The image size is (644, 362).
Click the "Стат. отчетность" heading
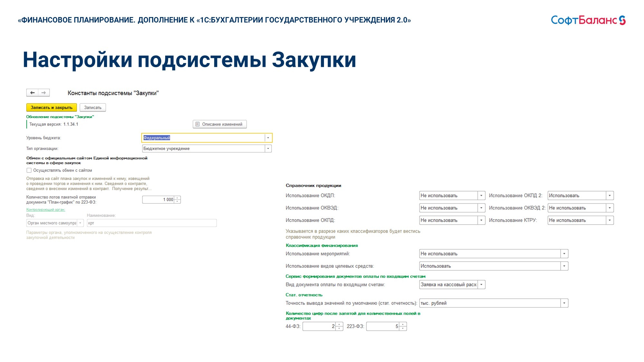pyautogui.click(x=304, y=295)
